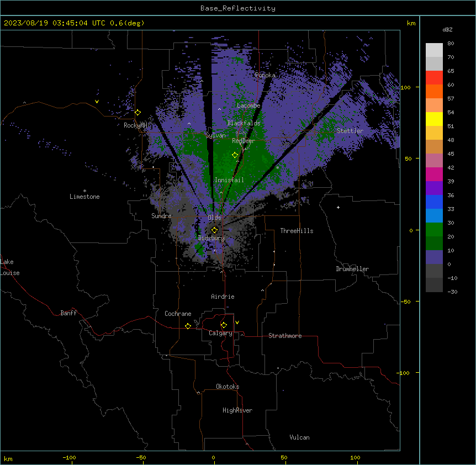Click the Sundre town label

[161, 216]
